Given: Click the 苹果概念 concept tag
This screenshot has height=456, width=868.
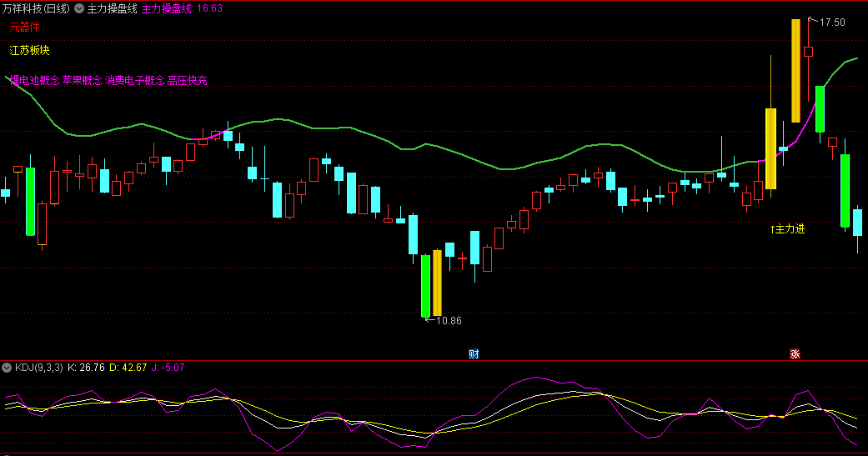Looking at the screenshot, I should click(82, 80).
